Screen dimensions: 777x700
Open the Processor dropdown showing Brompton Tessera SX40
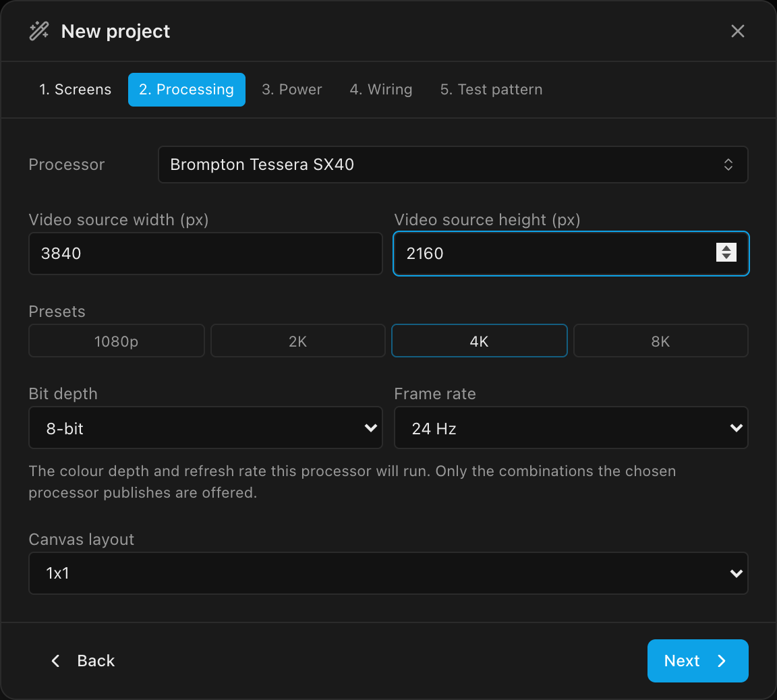click(x=453, y=165)
